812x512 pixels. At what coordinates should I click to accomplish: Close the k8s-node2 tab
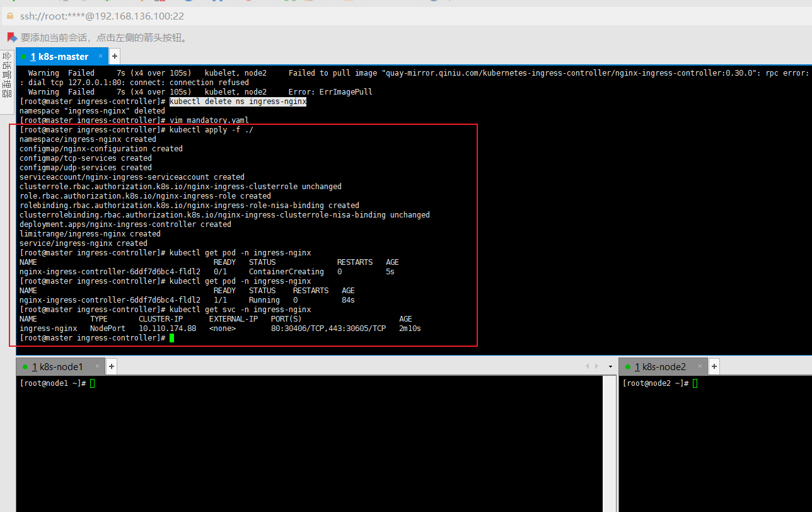point(700,366)
